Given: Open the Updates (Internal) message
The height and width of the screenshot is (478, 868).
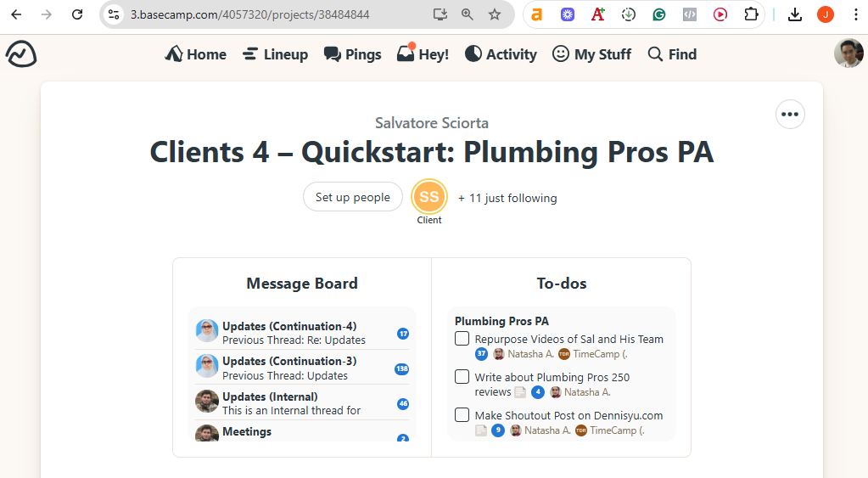Looking at the screenshot, I should click(302, 403).
